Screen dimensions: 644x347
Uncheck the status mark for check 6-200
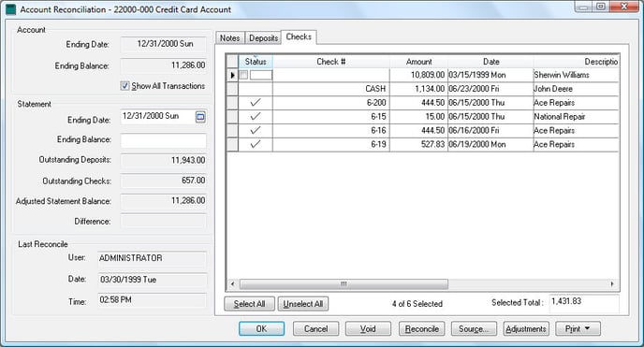(x=256, y=103)
